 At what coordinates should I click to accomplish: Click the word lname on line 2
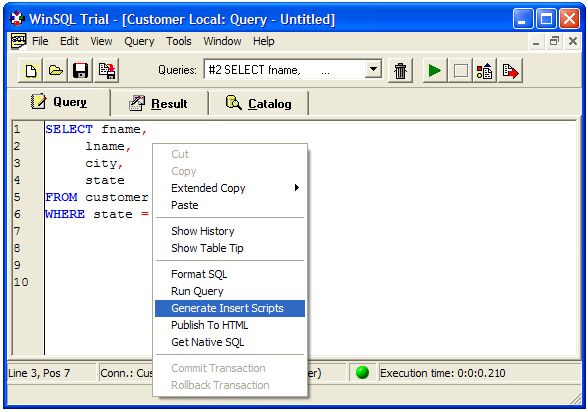[105, 146]
